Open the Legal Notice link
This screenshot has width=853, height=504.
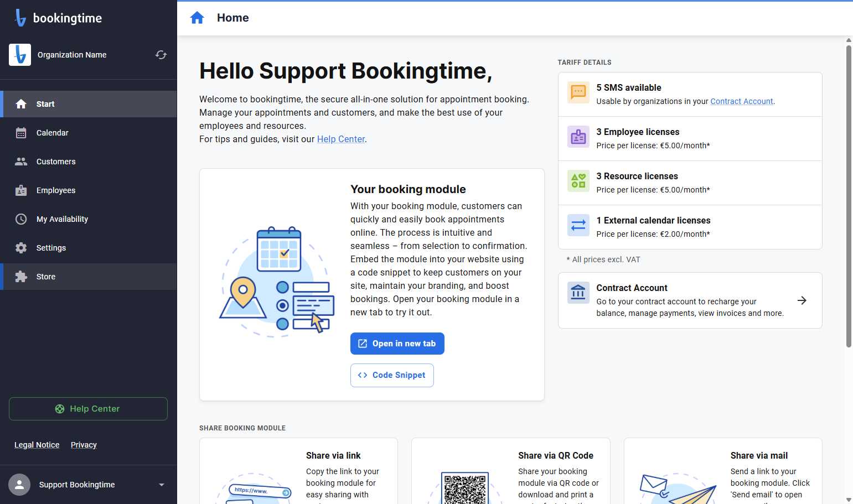[x=37, y=445]
